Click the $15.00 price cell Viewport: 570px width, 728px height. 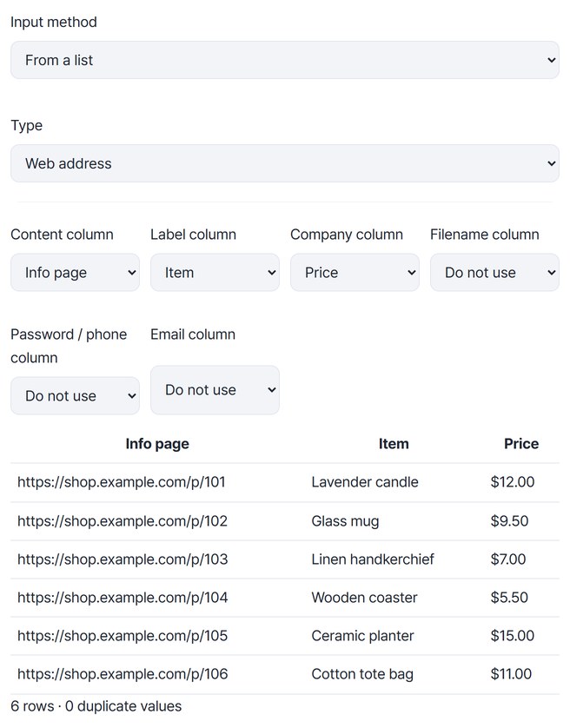coord(513,636)
